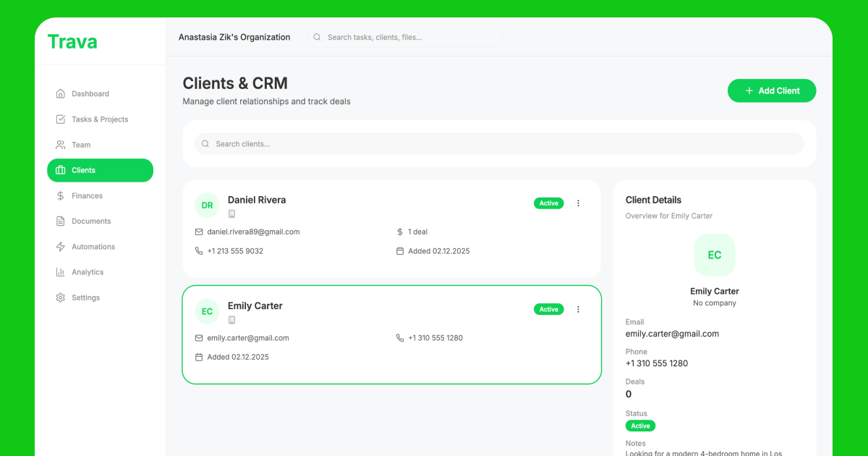Image resolution: width=868 pixels, height=456 pixels.
Task: Open the Dashboard page
Action: [100, 93]
